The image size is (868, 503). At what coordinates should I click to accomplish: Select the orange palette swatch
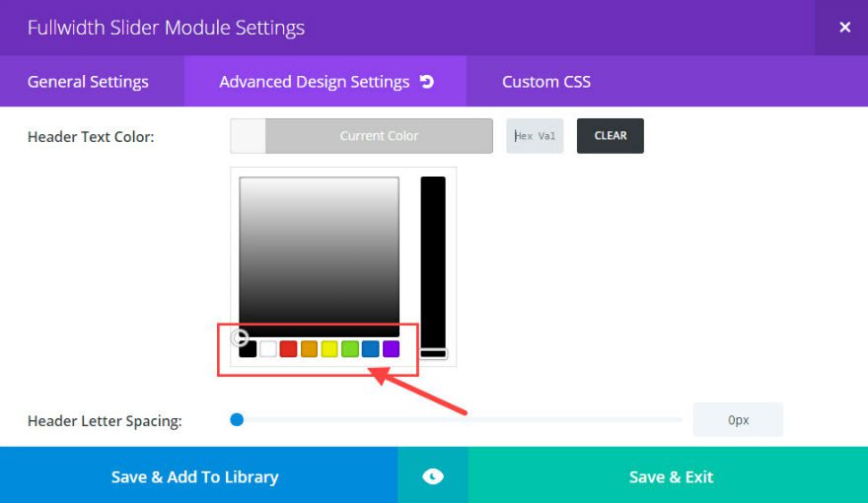[x=309, y=349]
